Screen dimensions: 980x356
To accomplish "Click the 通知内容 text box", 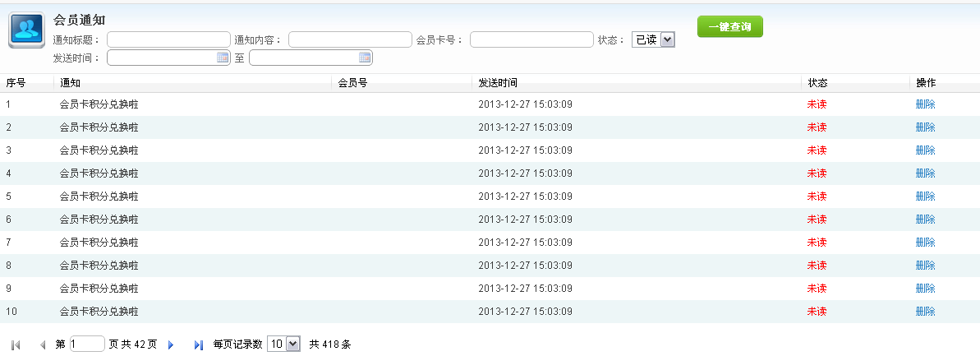I will tap(350, 39).
